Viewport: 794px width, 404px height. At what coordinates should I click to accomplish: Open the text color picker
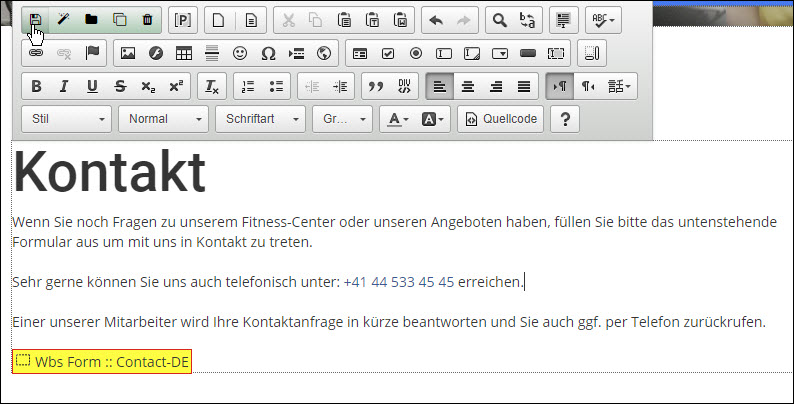pyautogui.click(x=397, y=119)
